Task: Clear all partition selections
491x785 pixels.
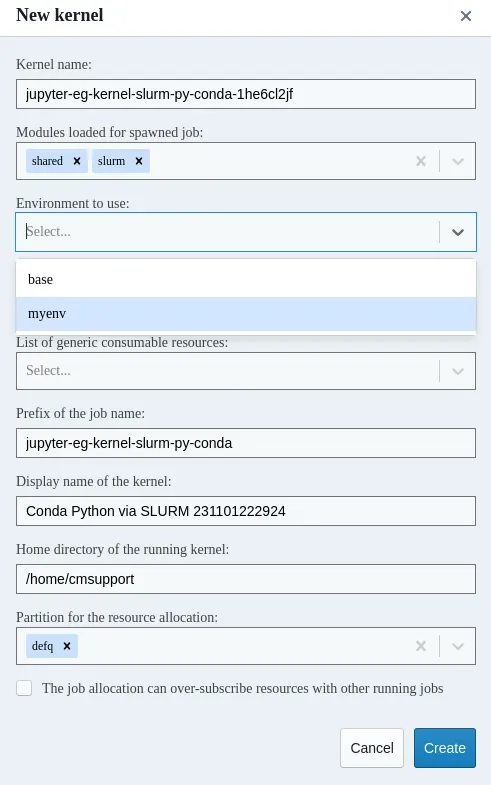Action: [x=421, y=646]
